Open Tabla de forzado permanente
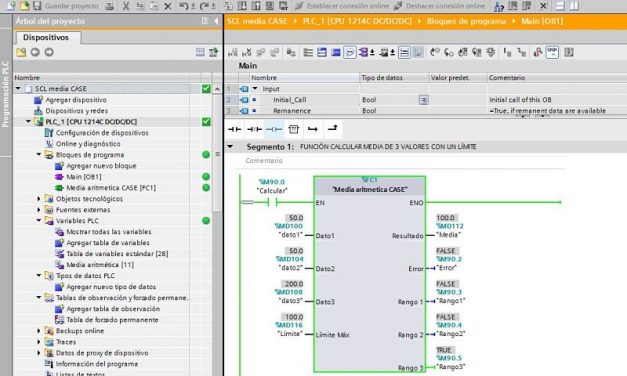This screenshot has height=376, width=627. (112, 320)
